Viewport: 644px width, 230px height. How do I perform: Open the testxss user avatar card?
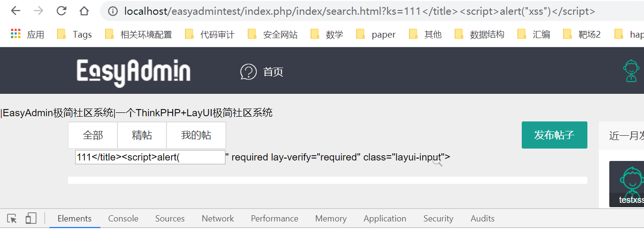tap(626, 184)
